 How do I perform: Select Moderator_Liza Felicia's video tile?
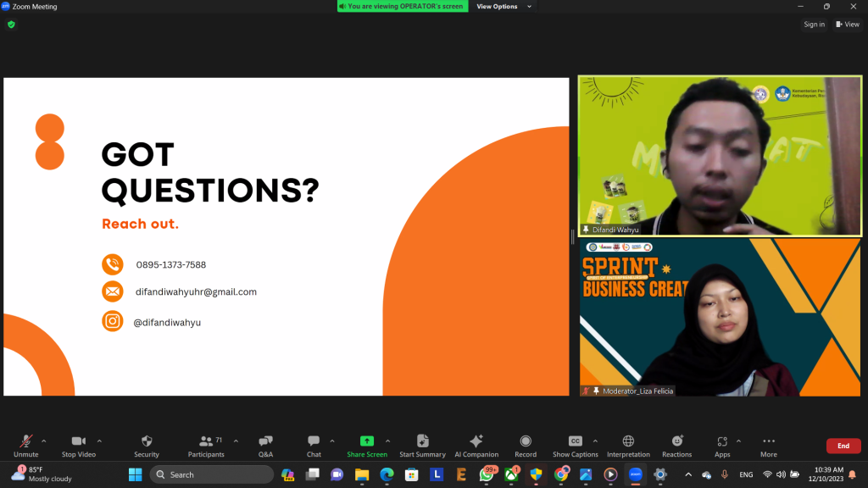pyautogui.click(x=720, y=317)
